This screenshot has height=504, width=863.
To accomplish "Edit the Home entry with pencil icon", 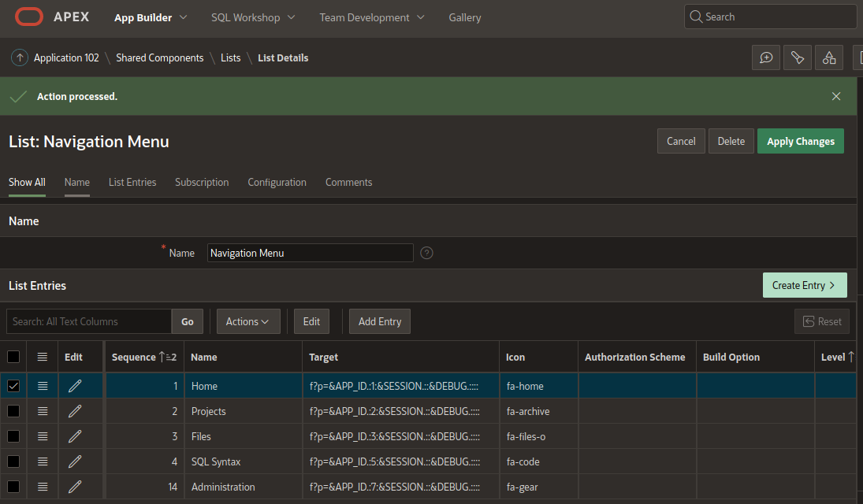I will pyautogui.click(x=75, y=386).
